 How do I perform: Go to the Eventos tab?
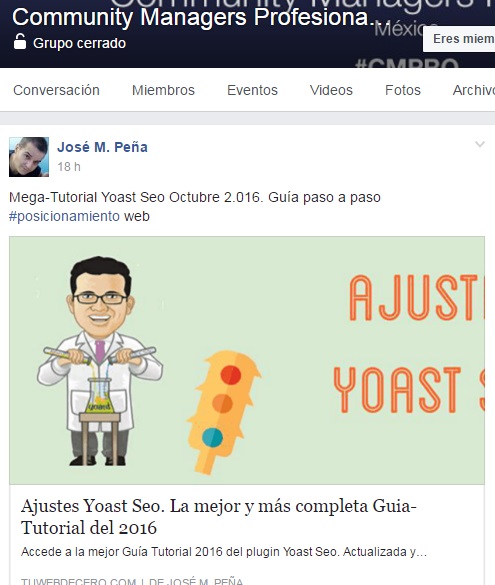(x=253, y=90)
